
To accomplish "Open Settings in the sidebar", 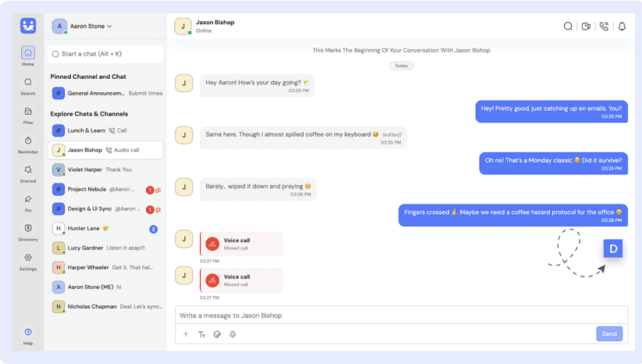I will click(28, 262).
